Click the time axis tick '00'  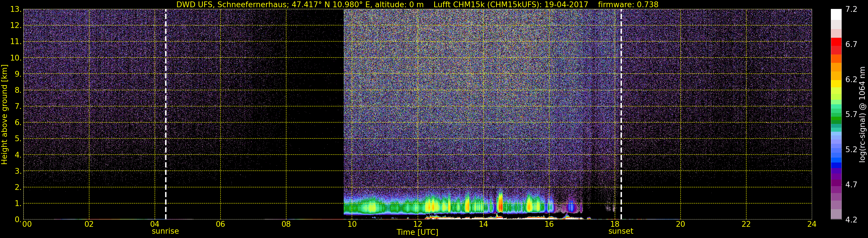coord(27,224)
